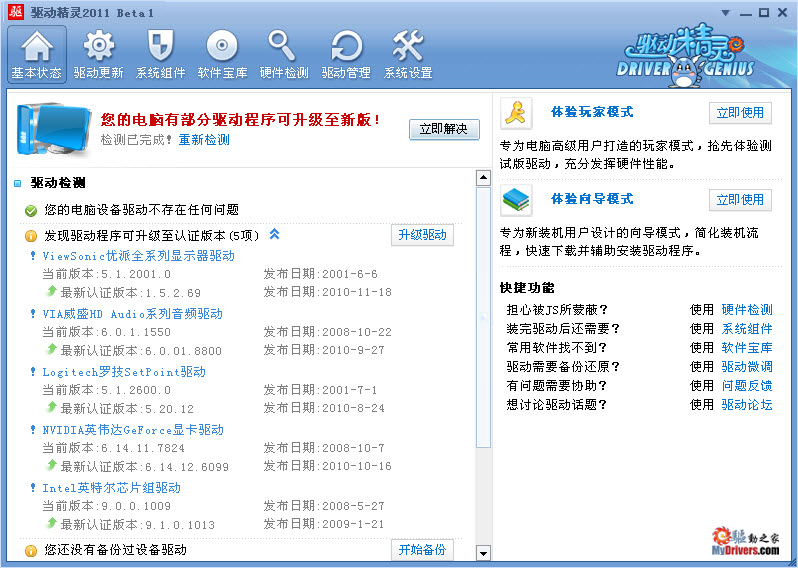Click the red 驱 app icon in title bar
The width and height of the screenshot is (798, 568).
pos(16,12)
